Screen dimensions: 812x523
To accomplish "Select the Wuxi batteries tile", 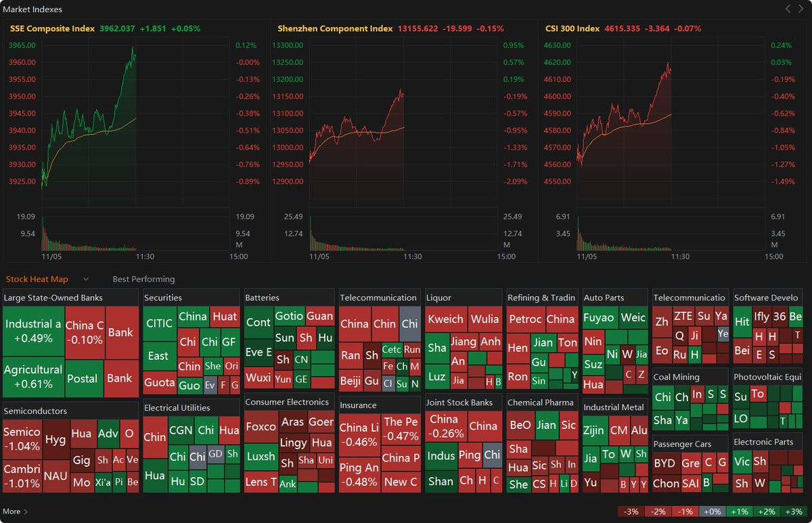I will (x=258, y=377).
